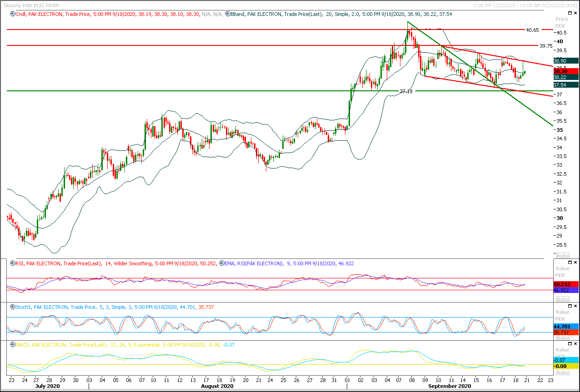Click the red 50.252 RSI value tag

click(565, 284)
